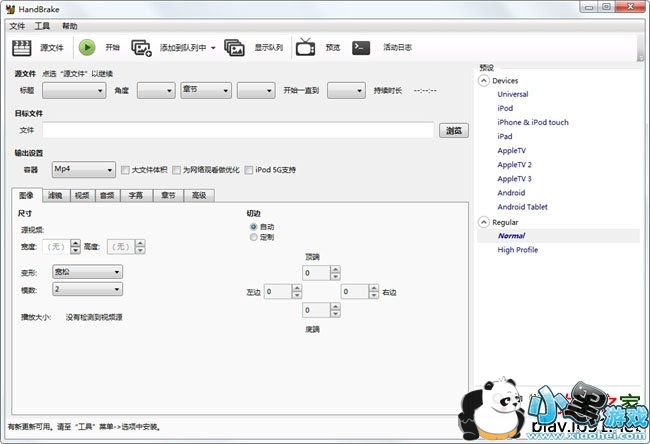
Task: Select the AppleTV 3 preset
Action: [514, 179]
